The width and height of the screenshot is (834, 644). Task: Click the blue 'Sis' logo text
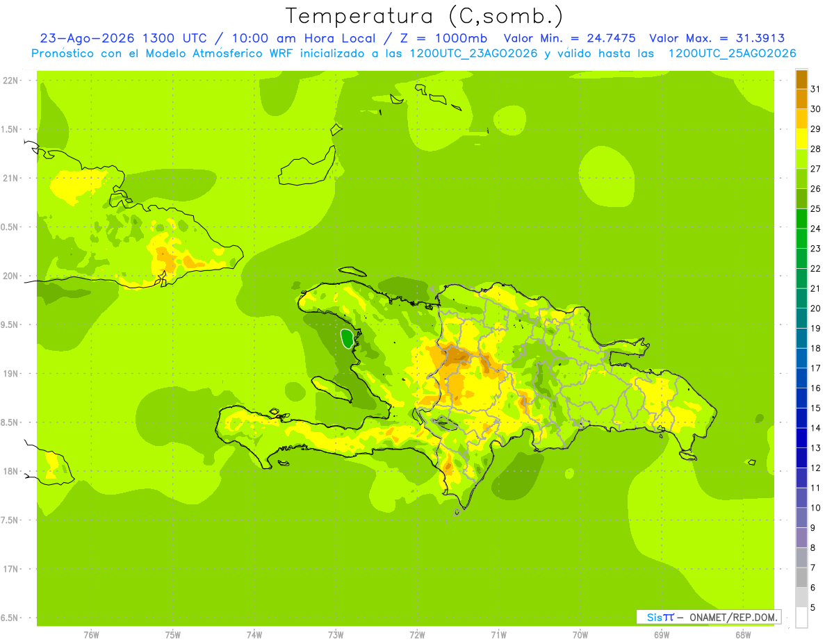(x=654, y=617)
